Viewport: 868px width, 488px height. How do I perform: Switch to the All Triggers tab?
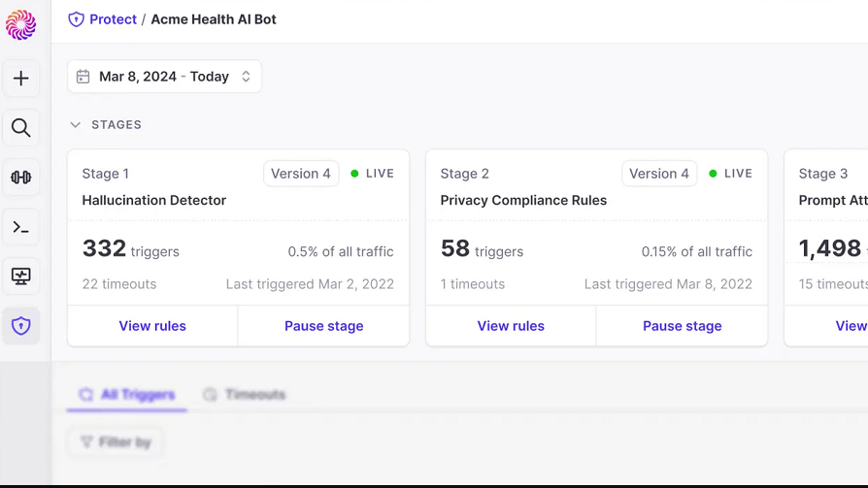coord(127,395)
